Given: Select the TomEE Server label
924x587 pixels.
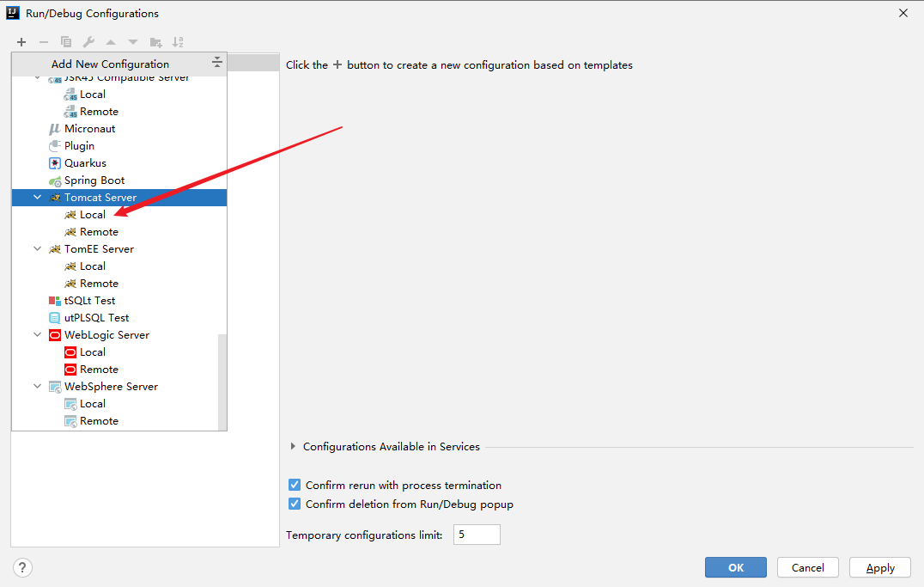Looking at the screenshot, I should click(99, 249).
